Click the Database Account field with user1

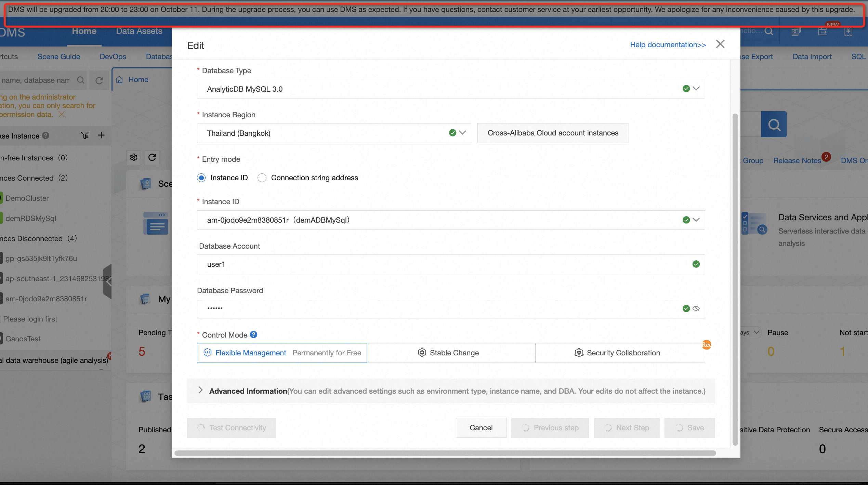point(451,264)
